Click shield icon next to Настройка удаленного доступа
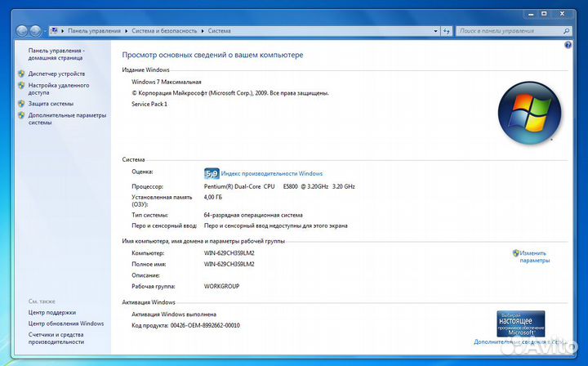 click(21, 86)
